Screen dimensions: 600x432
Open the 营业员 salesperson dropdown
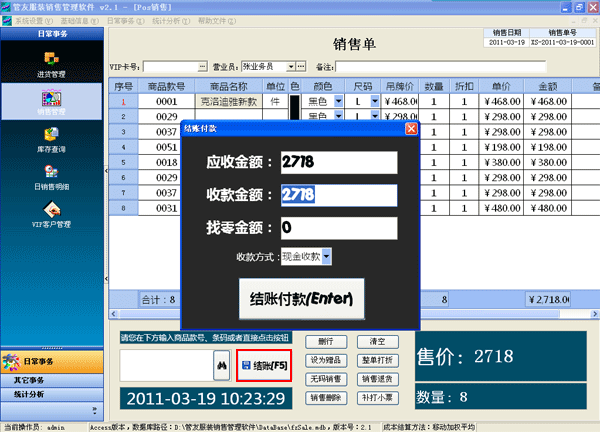[291, 65]
